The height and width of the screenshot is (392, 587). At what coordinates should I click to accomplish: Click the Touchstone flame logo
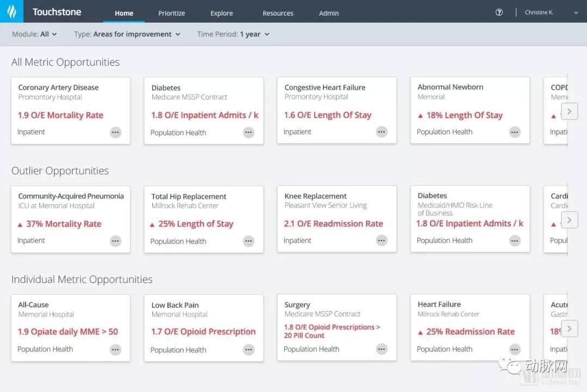pos(11,11)
